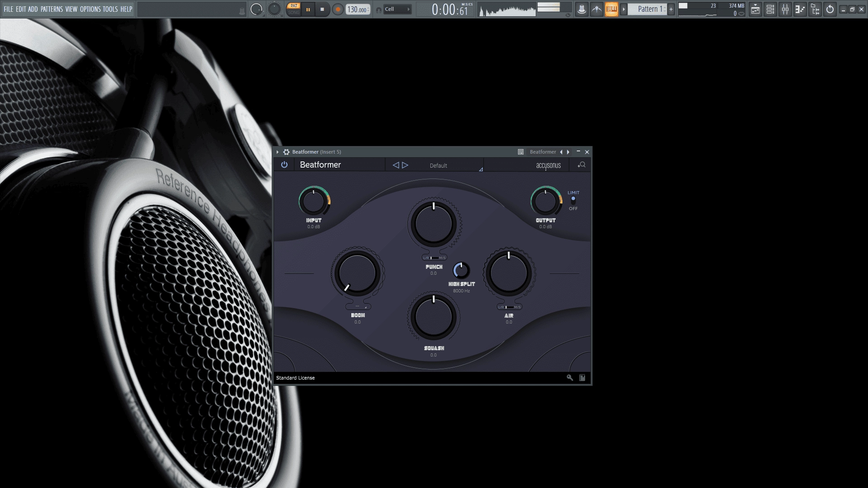Click the master pitch knob
The height and width of the screenshot is (488, 868).
274,9
